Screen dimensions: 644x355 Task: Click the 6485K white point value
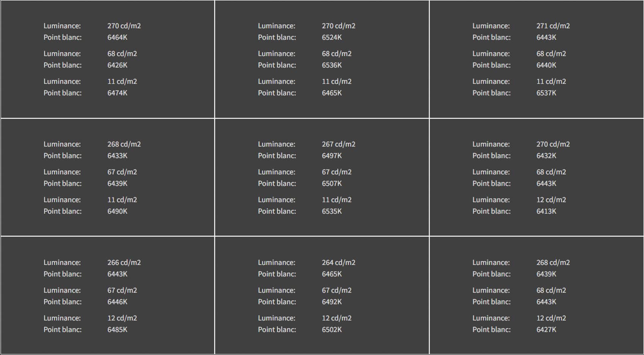click(117, 330)
